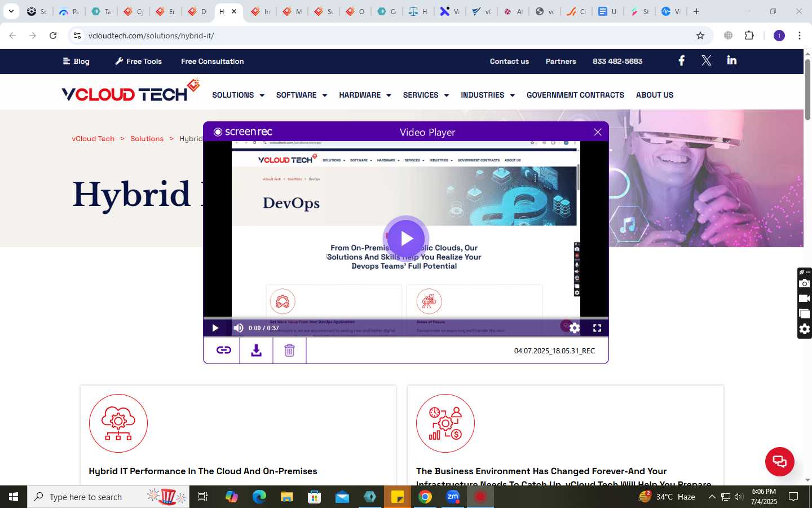Screen dimensions: 812x508
Task: Open Free Tools in the top bar
Action: pyautogui.click(x=138, y=61)
